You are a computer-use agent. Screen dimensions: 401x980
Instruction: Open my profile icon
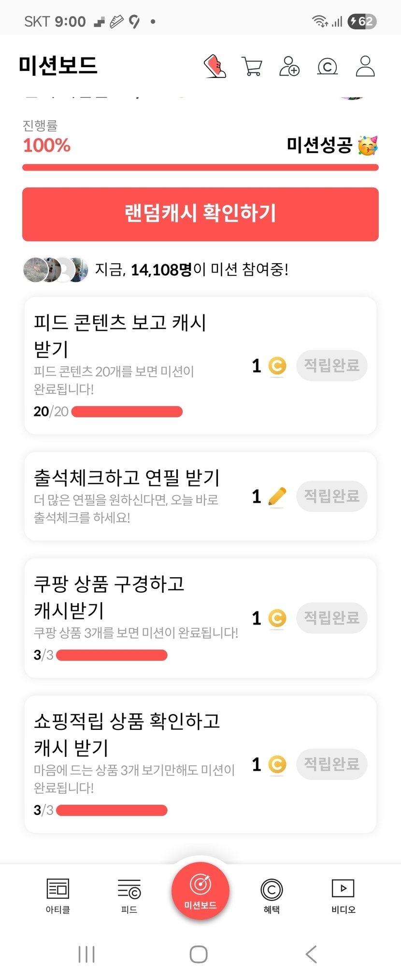[x=365, y=66]
